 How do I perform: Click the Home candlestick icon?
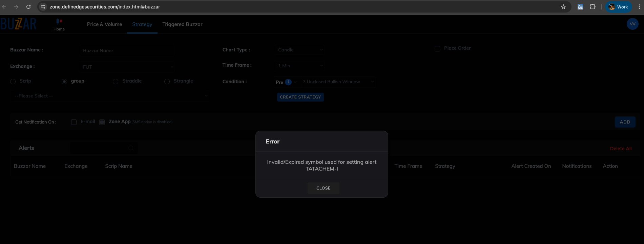(x=59, y=22)
